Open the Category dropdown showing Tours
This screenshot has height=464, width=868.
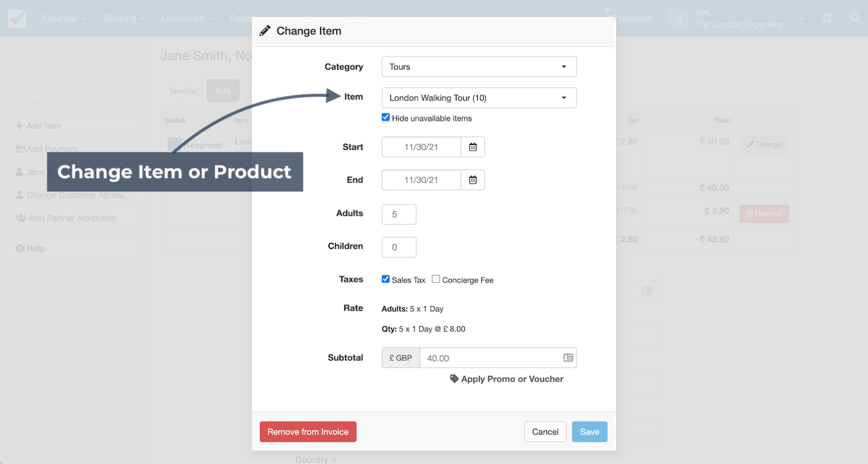click(479, 67)
